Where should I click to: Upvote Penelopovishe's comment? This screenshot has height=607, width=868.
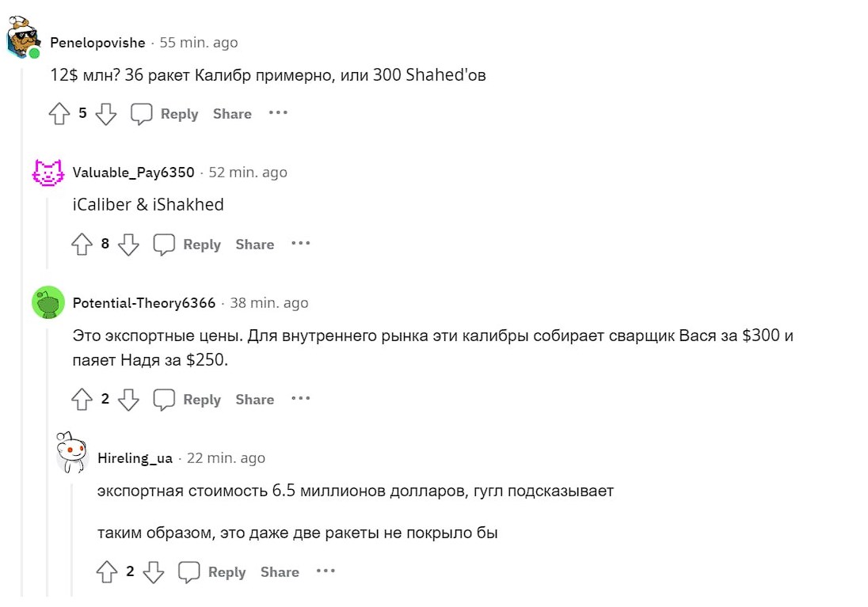59,114
